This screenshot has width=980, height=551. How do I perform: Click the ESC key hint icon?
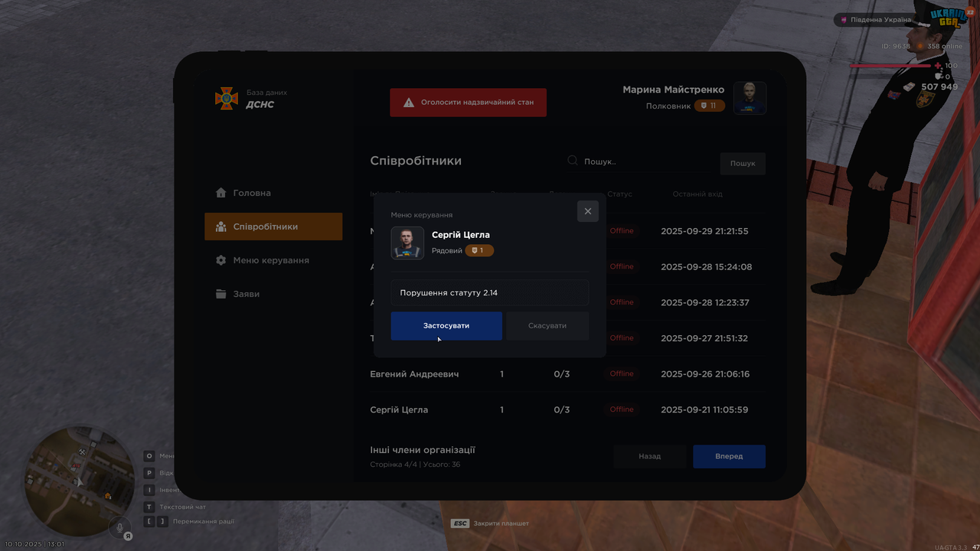point(460,523)
